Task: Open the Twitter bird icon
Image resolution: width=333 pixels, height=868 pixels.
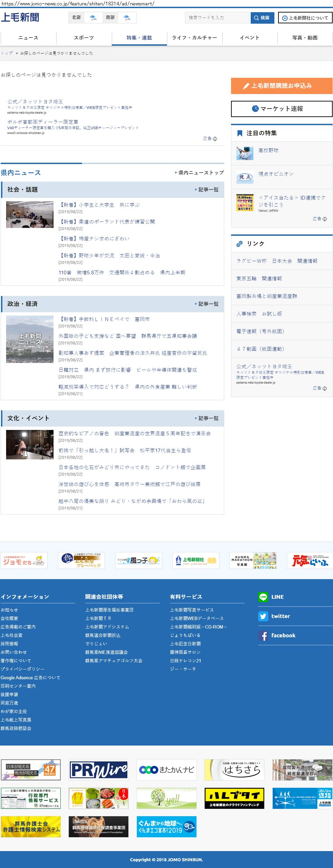Action: coord(263,616)
